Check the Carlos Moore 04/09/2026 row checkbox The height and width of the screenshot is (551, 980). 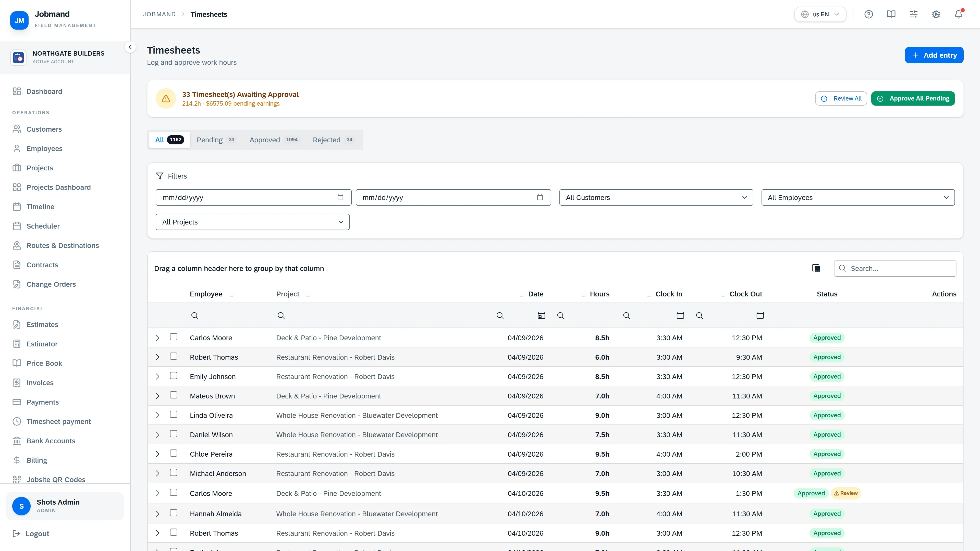click(174, 337)
